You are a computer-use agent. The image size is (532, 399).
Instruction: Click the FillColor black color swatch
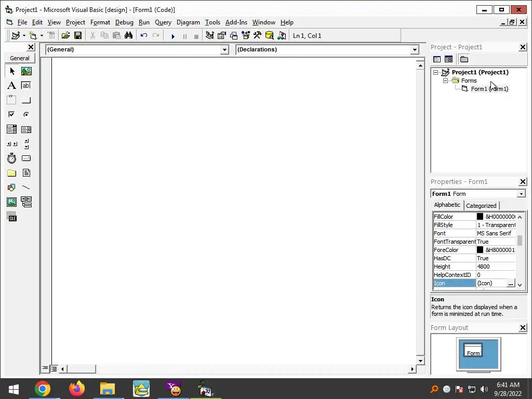[x=480, y=217]
